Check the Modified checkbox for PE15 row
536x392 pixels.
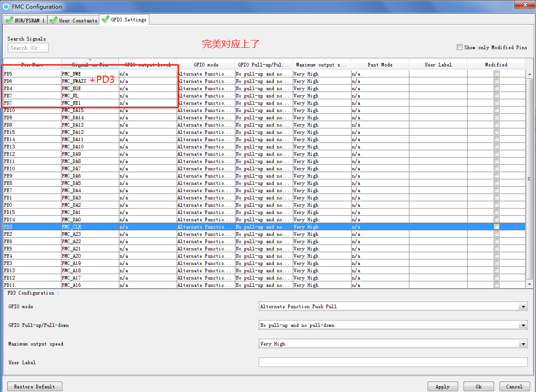tap(496, 132)
